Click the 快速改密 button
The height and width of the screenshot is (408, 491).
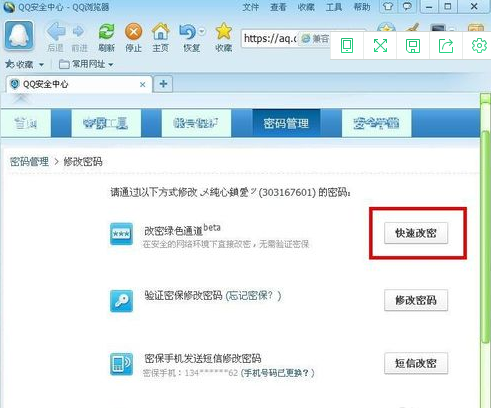click(x=416, y=233)
